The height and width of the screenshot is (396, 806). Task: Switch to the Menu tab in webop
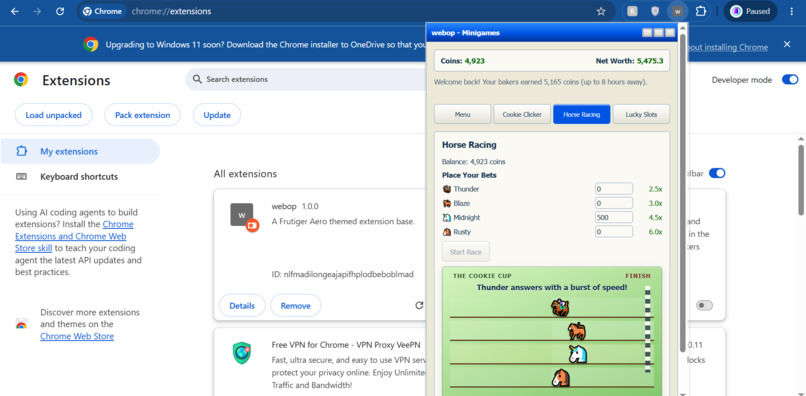pos(463,114)
